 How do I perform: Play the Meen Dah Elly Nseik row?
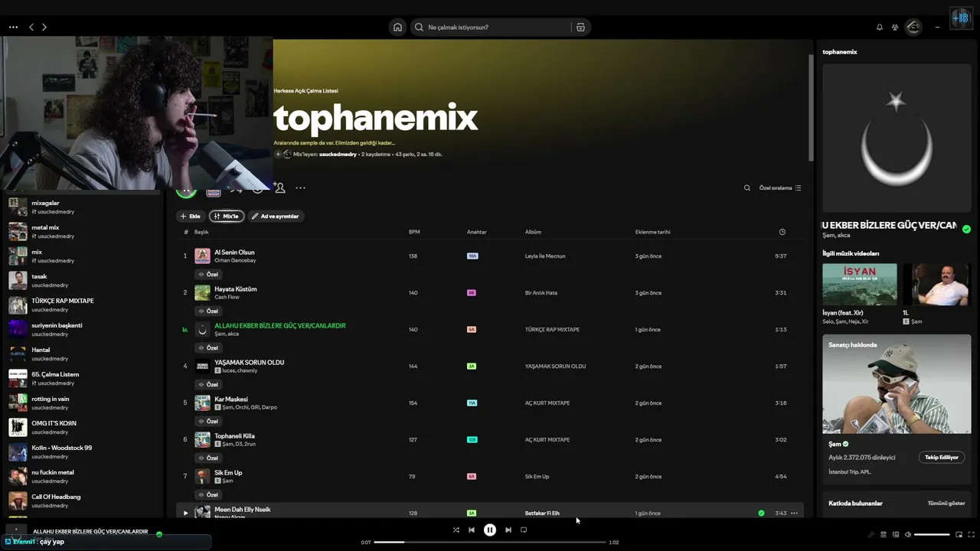click(185, 513)
